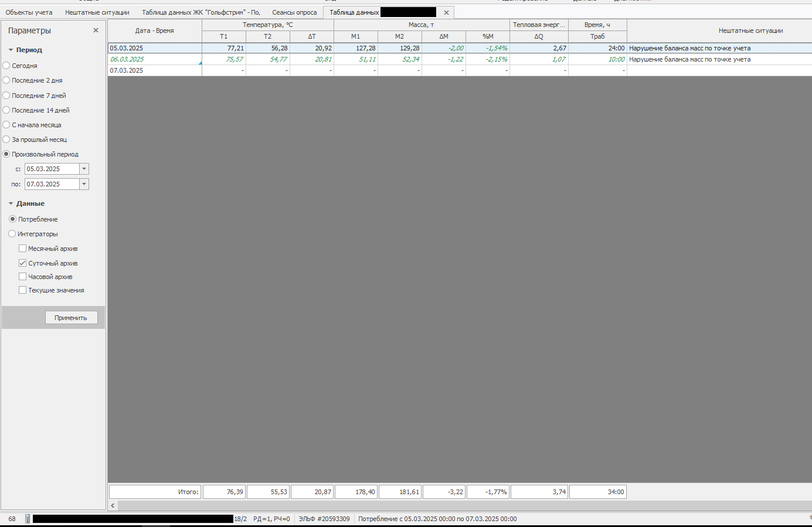Image resolution: width=812 pixels, height=527 pixels.
Task: Click the M2 column header
Action: (x=400, y=36)
